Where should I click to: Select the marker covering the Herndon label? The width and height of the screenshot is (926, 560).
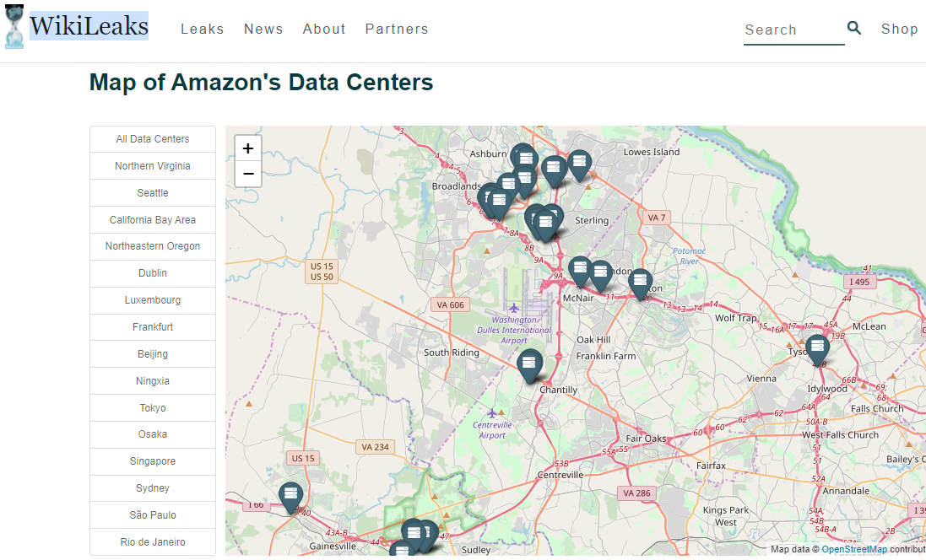pos(601,276)
